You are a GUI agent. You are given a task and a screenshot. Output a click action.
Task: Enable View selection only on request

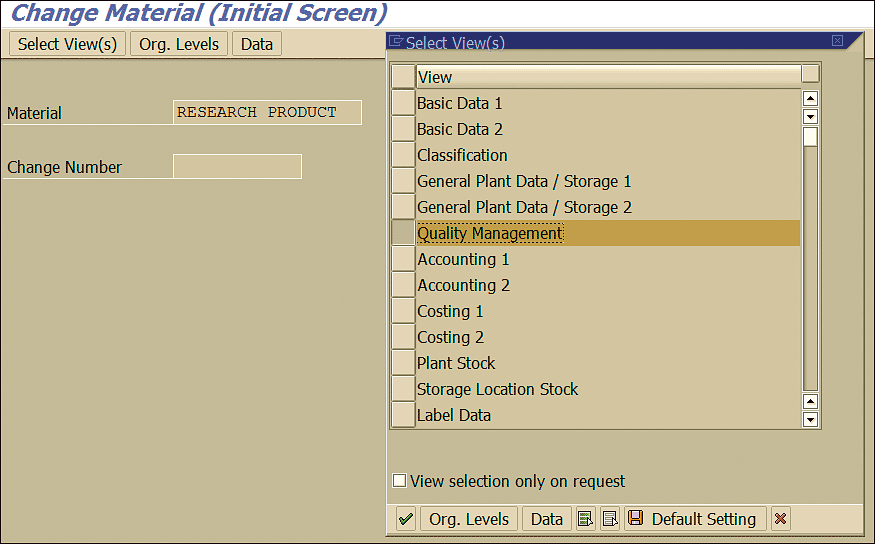point(400,480)
